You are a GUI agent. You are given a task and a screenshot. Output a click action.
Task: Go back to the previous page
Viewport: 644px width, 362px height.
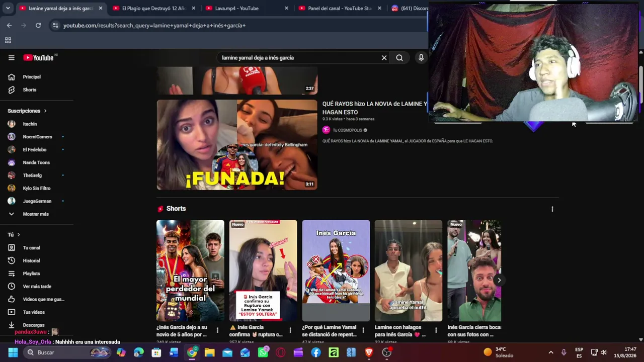(x=9, y=25)
